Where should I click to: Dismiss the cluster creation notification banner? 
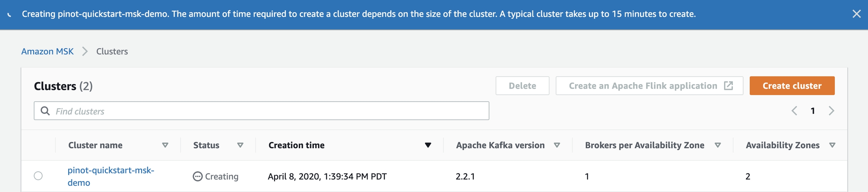(856, 14)
